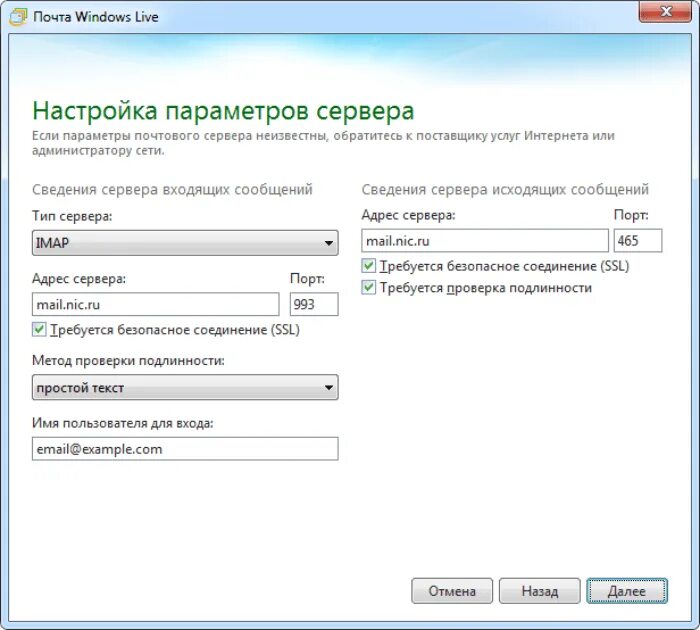
Task: Click the incoming port 993 field
Action: tap(314, 305)
